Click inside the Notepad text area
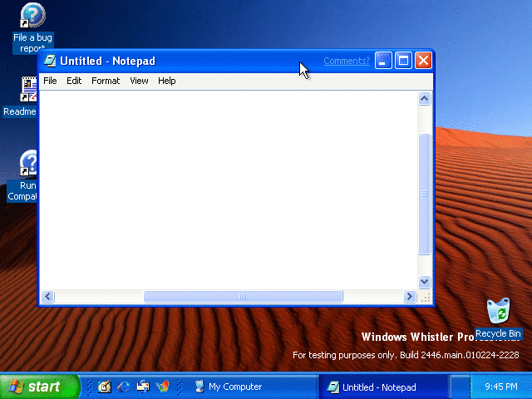The image size is (532, 399). pyautogui.click(x=229, y=190)
